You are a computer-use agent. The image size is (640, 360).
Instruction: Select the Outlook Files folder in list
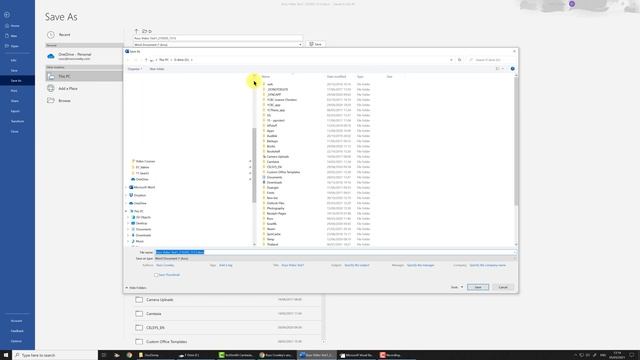[x=276, y=203]
